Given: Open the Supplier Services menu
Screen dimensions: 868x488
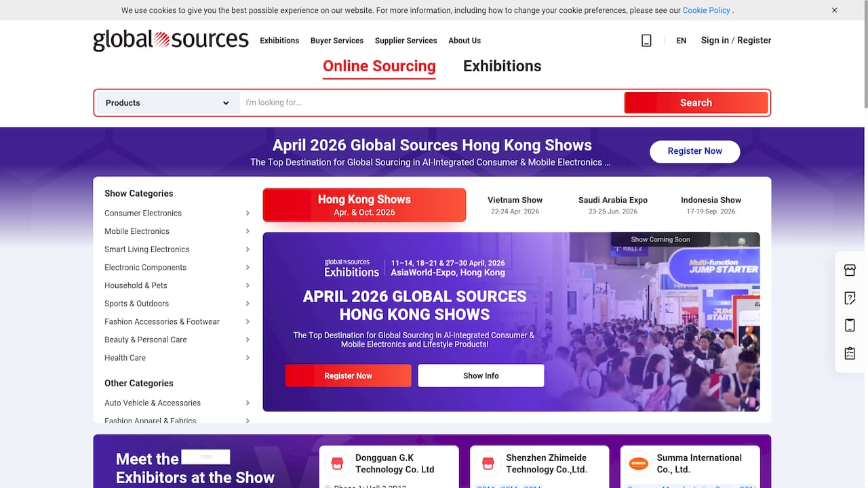Looking at the screenshot, I should coord(406,41).
